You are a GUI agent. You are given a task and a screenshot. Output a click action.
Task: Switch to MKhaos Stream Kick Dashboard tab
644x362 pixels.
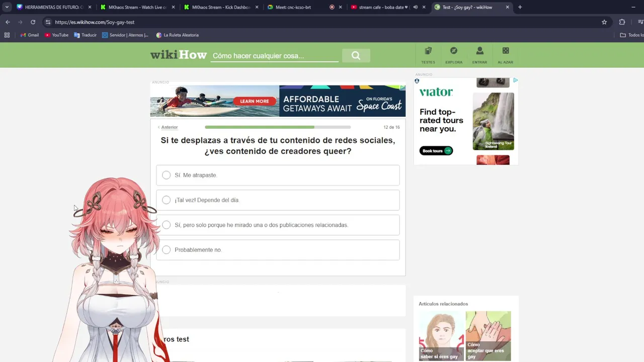(220, 7)
